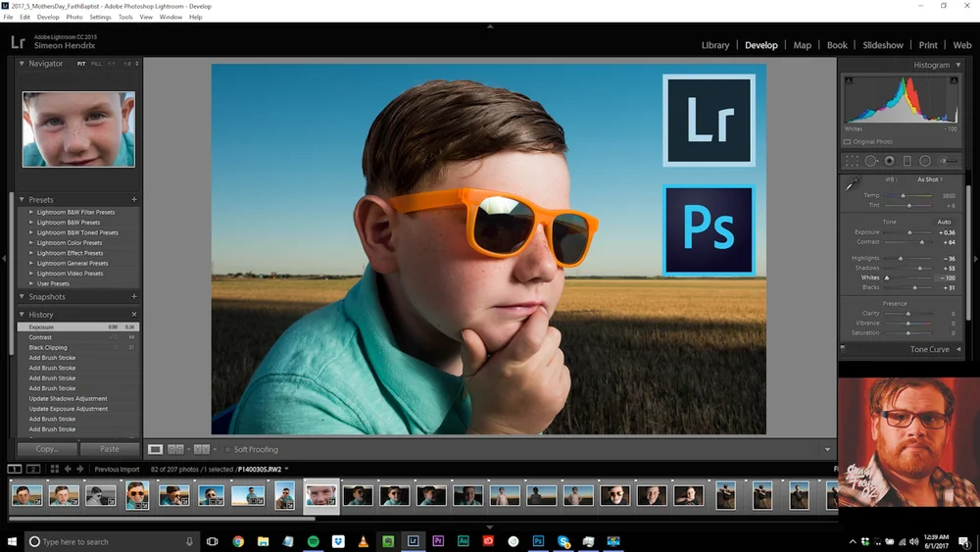Screen dimensions: 980x552
Task: Set Navigator zoom to FILL
Action: tap(96, 64)
